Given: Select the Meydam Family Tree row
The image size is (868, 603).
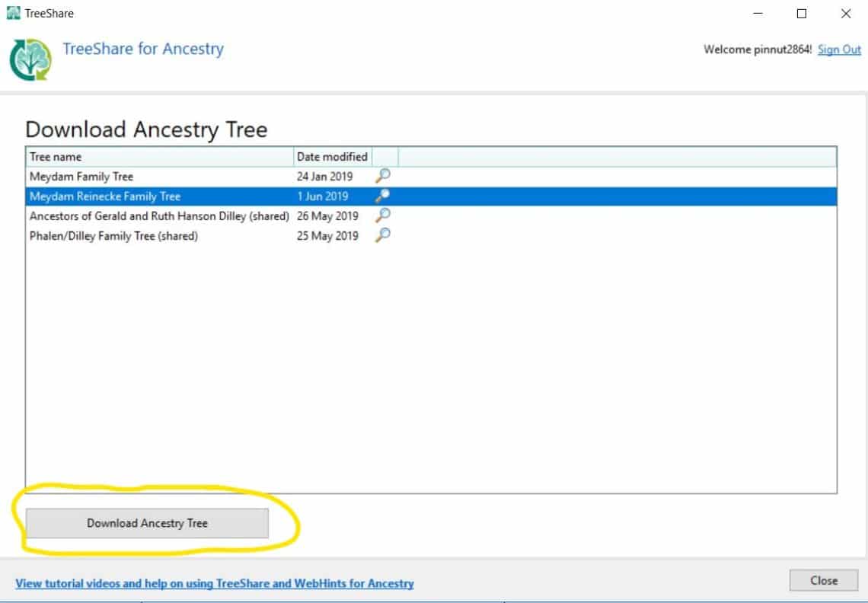Looking at the screenshot, I should point(152,176).
